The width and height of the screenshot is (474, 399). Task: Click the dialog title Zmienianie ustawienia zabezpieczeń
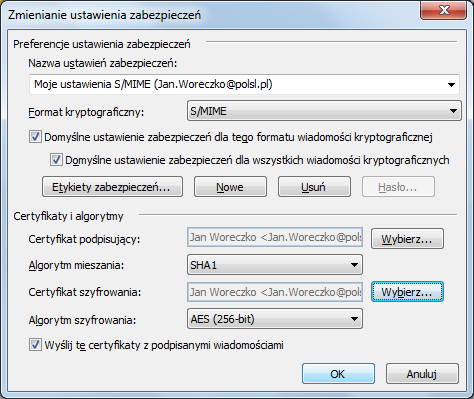tap(104, 15)
